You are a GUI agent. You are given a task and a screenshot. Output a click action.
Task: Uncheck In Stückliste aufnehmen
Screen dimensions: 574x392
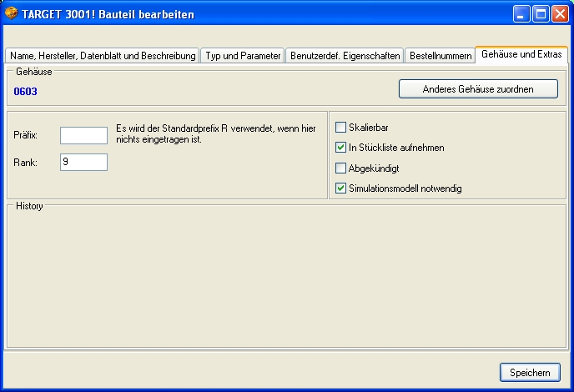[340, 148]
